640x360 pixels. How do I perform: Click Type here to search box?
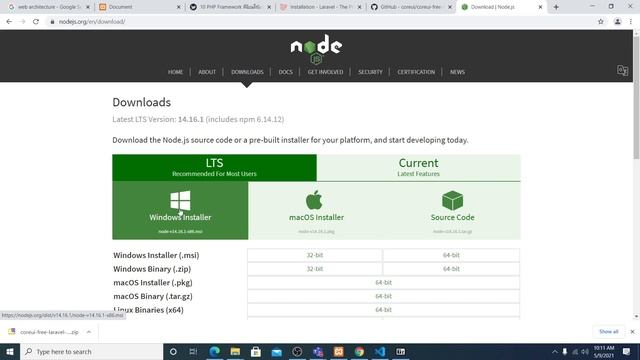[x=91, y=351]
